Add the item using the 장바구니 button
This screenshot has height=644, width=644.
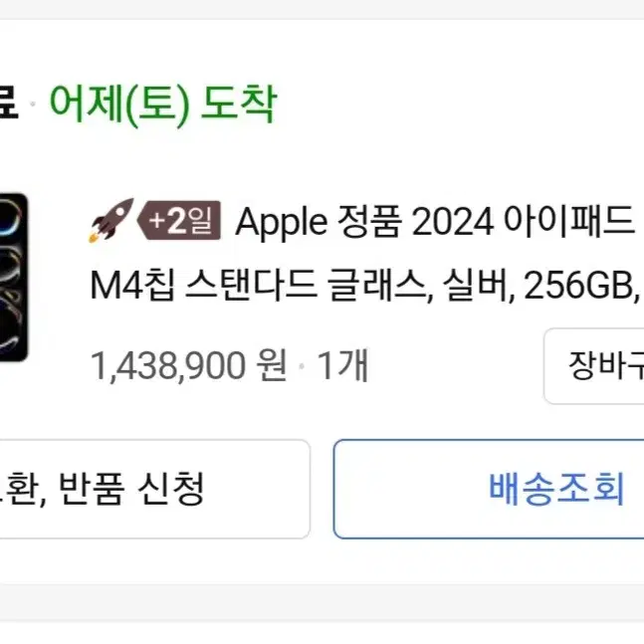(x=594, y=366)
